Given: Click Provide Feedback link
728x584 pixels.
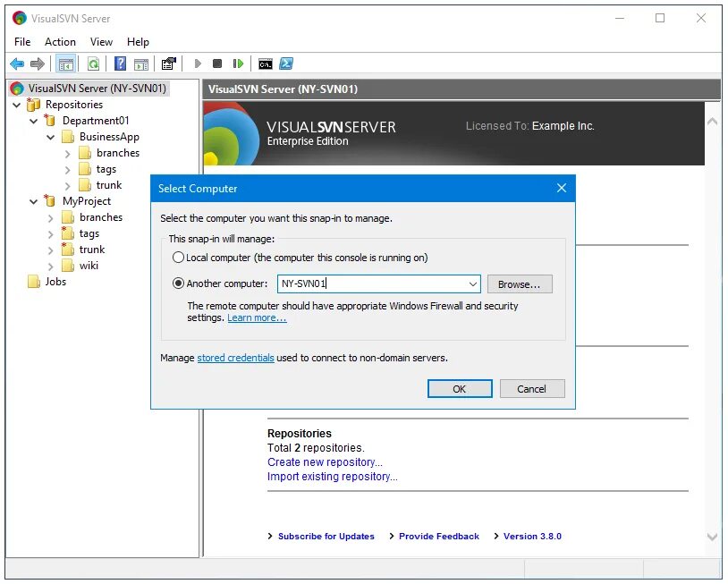Looking at the screenshot, I should 439,537.
